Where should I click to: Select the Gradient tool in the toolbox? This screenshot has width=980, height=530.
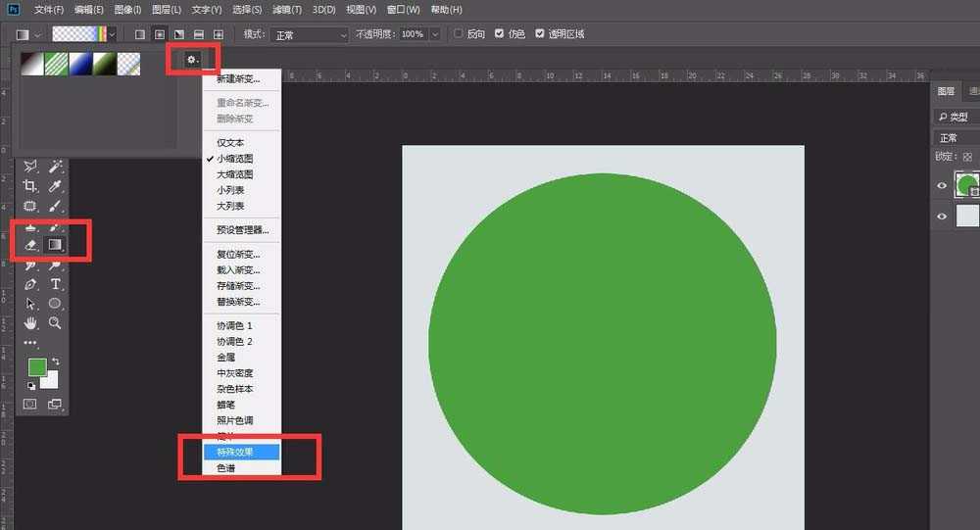tap(56, 244)
